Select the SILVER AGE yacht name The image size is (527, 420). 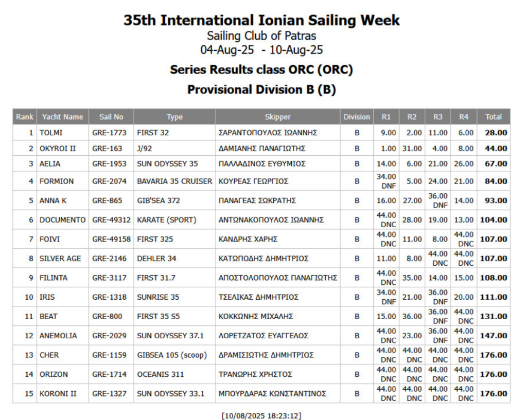pos(60,259)
